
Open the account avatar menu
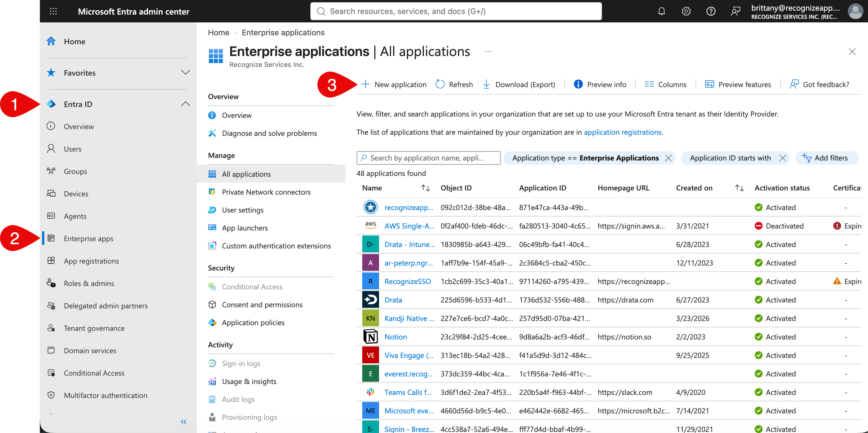click(855, 11)
